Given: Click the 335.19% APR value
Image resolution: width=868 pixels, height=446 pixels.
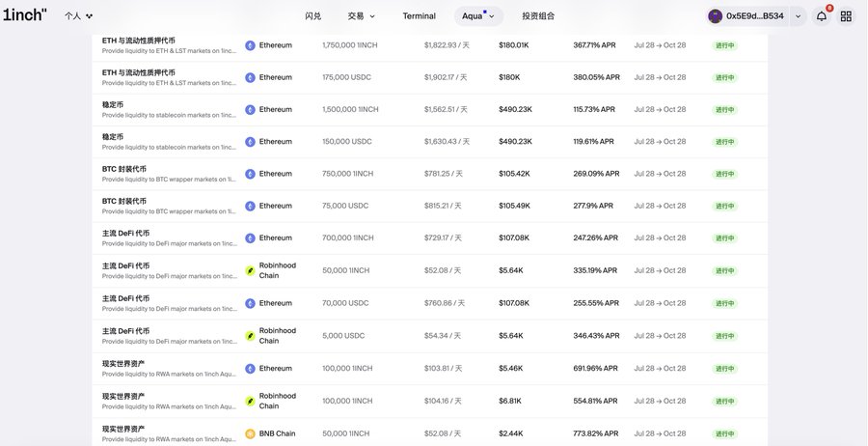Looking at the screenshot, I should point(595,271).
